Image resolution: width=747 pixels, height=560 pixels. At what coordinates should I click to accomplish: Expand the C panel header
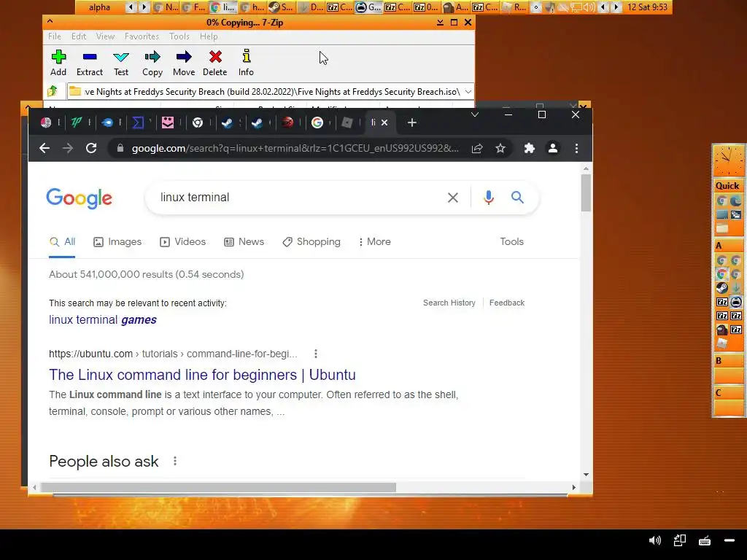coord(727,393)
